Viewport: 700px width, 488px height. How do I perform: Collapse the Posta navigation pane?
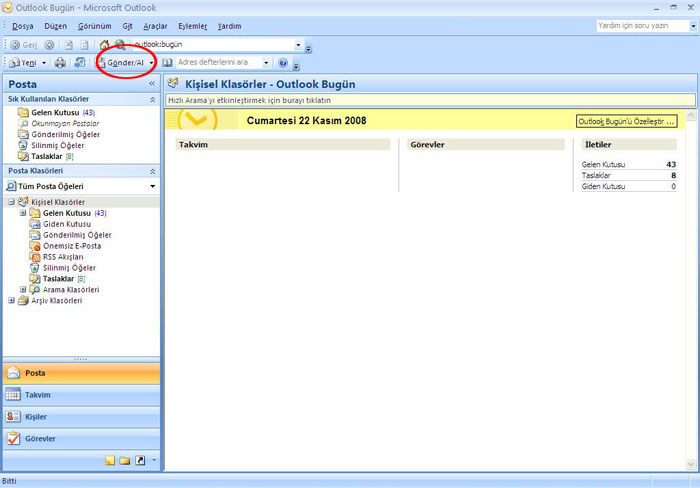pyautogui.click(x=152, y=83)
